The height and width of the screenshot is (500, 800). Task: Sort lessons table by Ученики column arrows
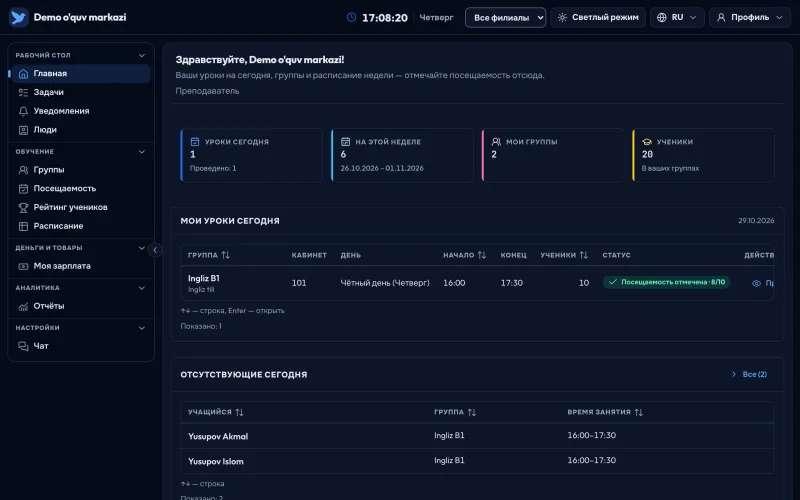coord(584,255)
